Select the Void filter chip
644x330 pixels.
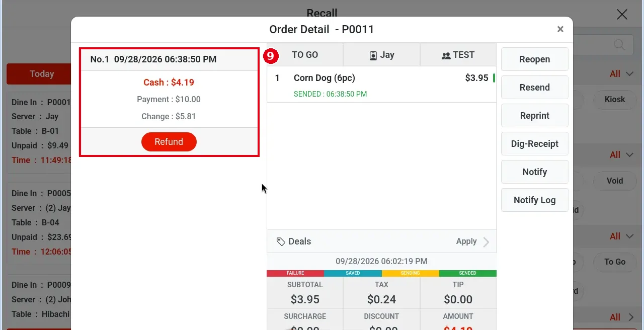point(615,181)
